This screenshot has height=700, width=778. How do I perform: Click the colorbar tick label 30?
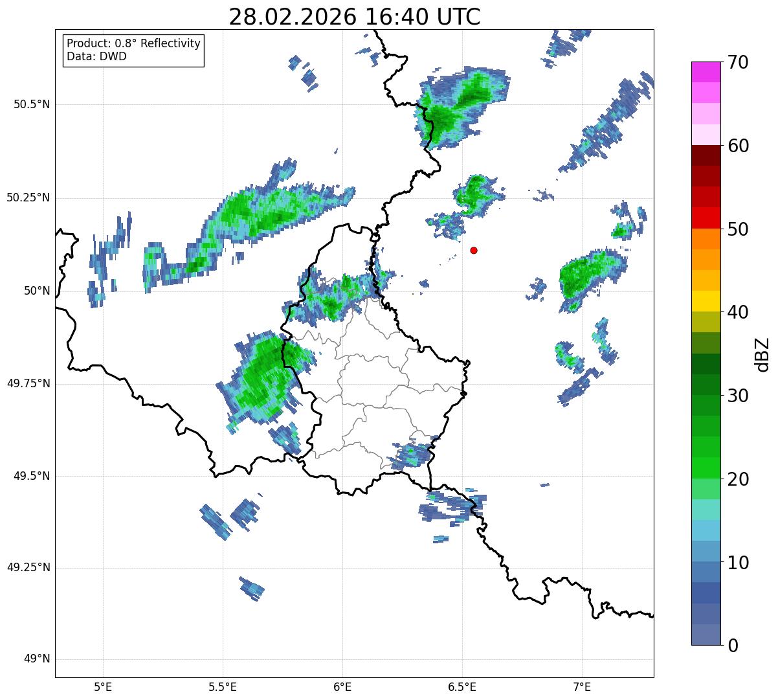[x=738, y=396]
